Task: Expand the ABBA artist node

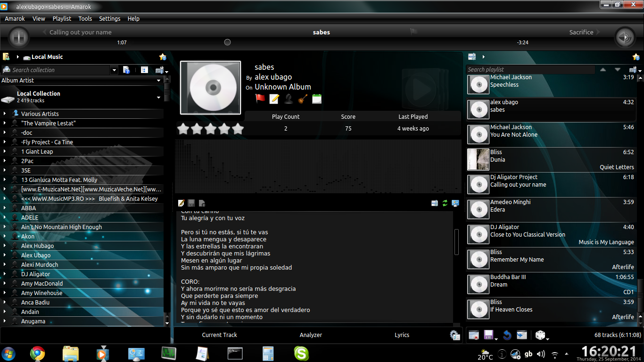Action: pyautogui.click(x=5, y=208)
